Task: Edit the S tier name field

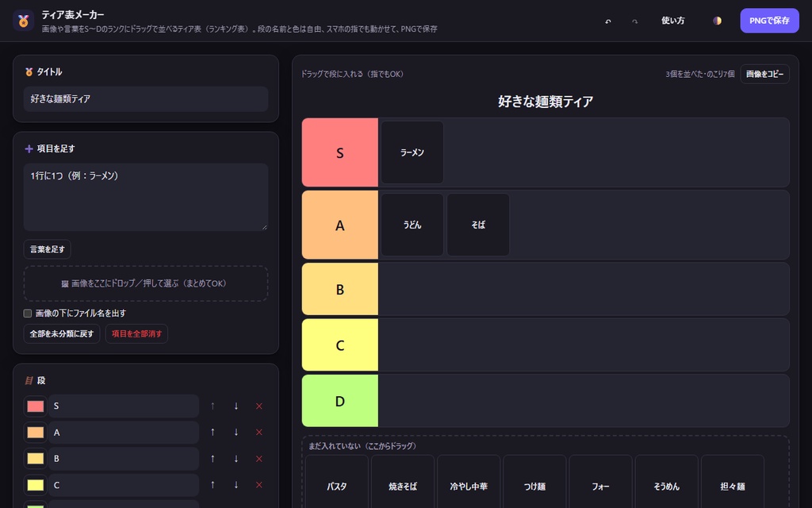Action: (124, 406)
